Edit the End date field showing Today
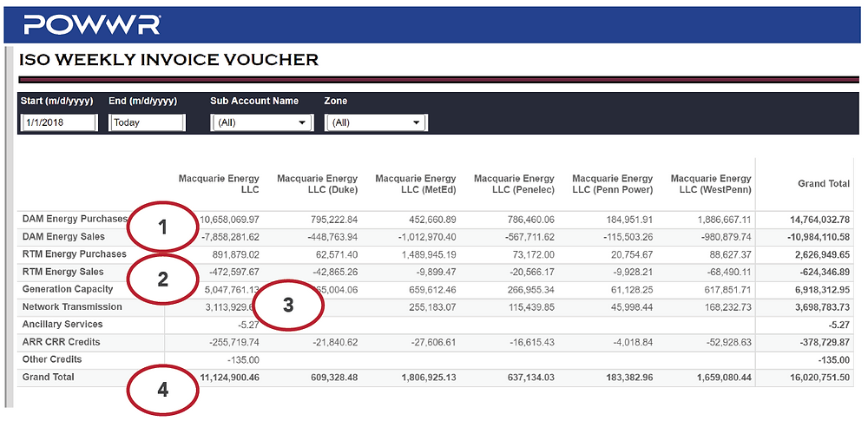Image resolution: width=868 pixels, height=421 pixels. tap(148, 123)
